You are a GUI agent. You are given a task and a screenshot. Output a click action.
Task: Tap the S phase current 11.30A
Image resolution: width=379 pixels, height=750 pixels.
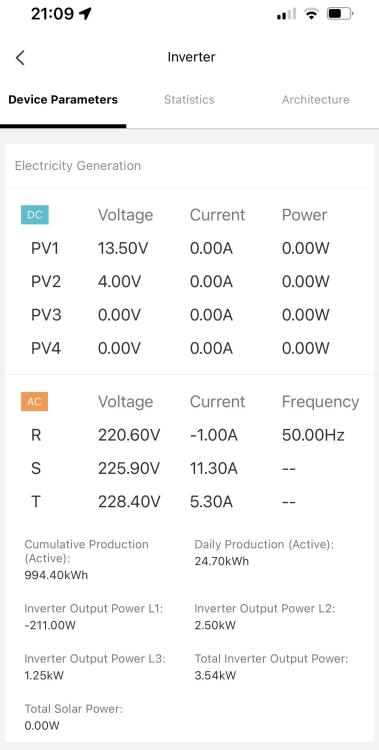tap(214, 468)
